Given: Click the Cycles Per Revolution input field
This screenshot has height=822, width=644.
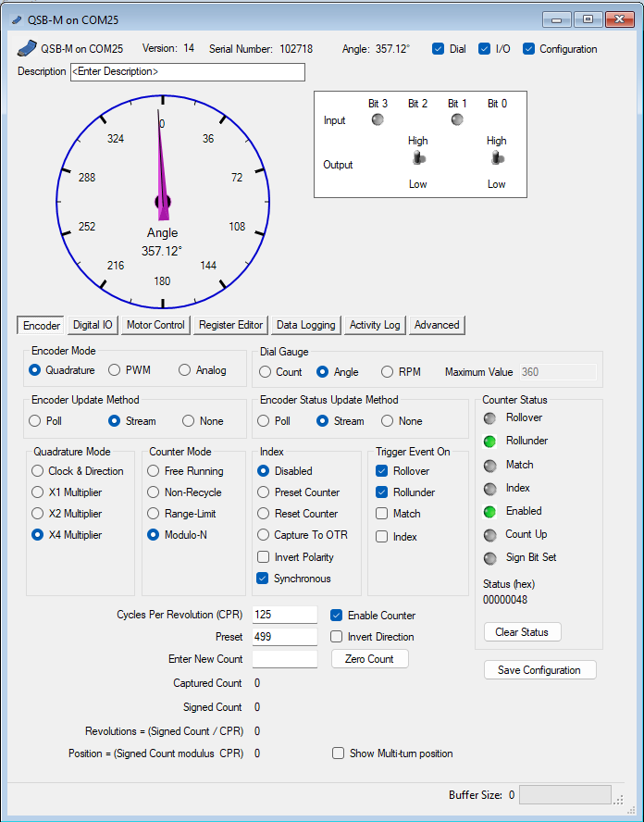Looking at the screenshot, I should [284, 616].
